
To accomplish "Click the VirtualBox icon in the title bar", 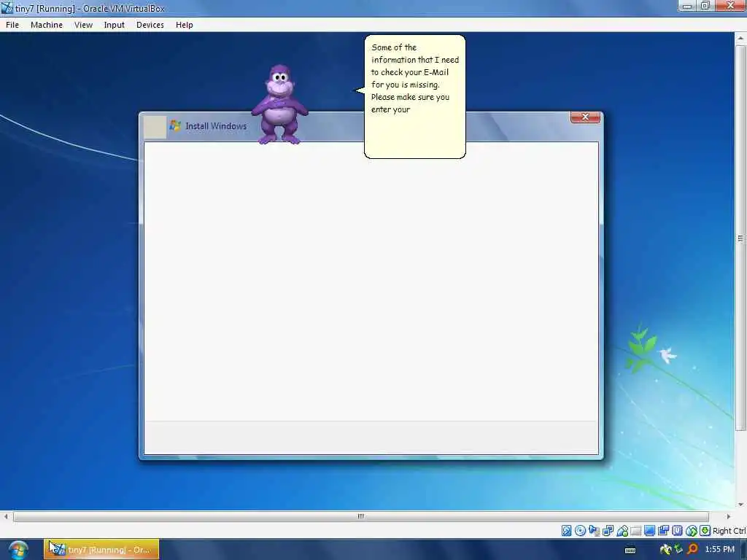I will (7, 8).
